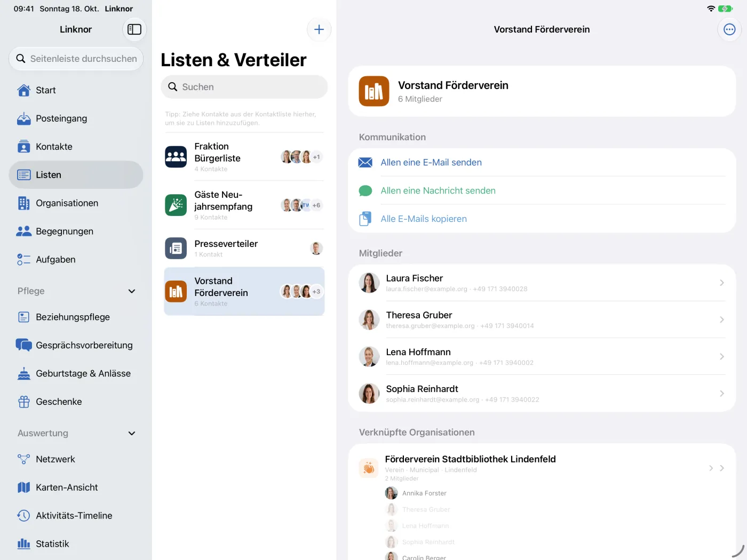Select the Vorstand Förderverein list row
This screenshot has width=747, height=560.
[244, 291]
